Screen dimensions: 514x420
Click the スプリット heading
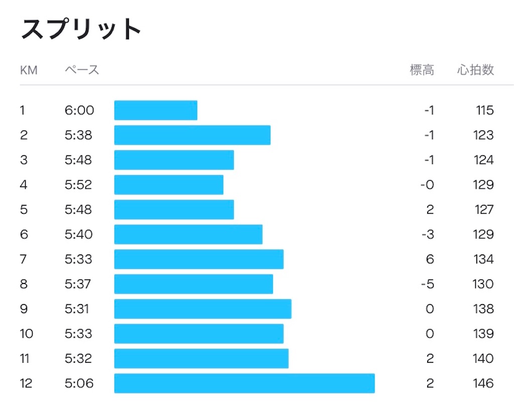[x=81, y=29]
